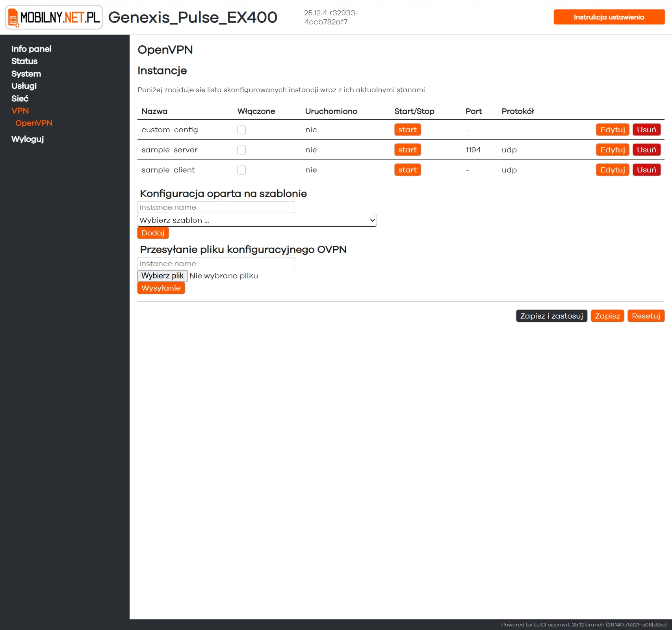Delete the sample_client instance
Image resolution: width=672 pixels, height=630 pixels.
tap(646, 170)
